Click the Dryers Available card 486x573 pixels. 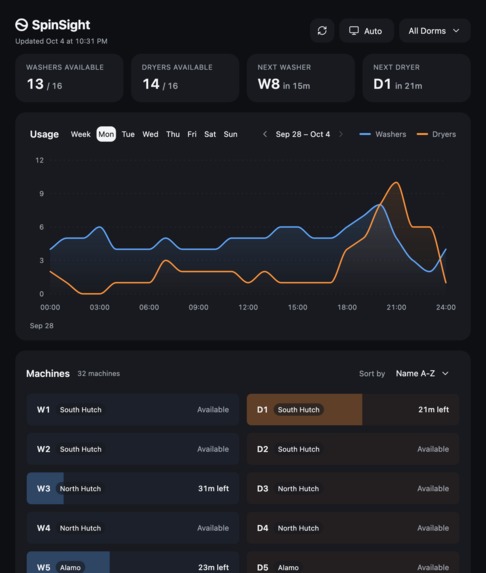[x=185, y=78]
